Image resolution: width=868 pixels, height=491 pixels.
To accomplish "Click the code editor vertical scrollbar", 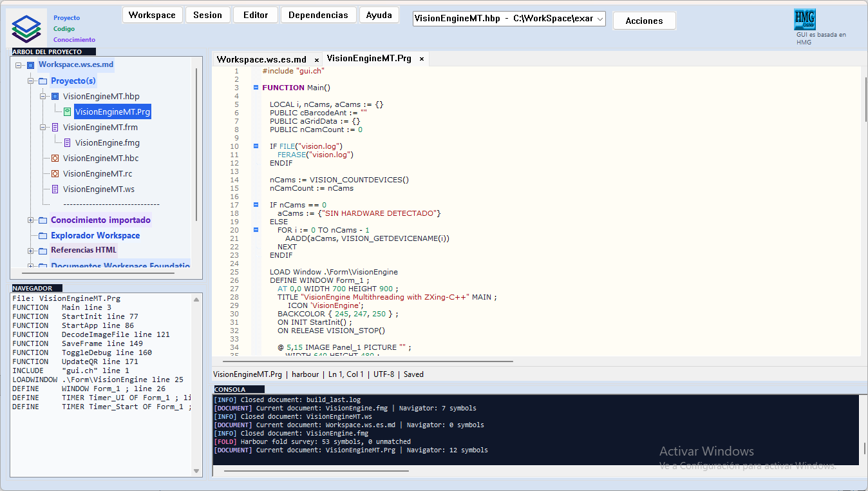I will point(863,209).
